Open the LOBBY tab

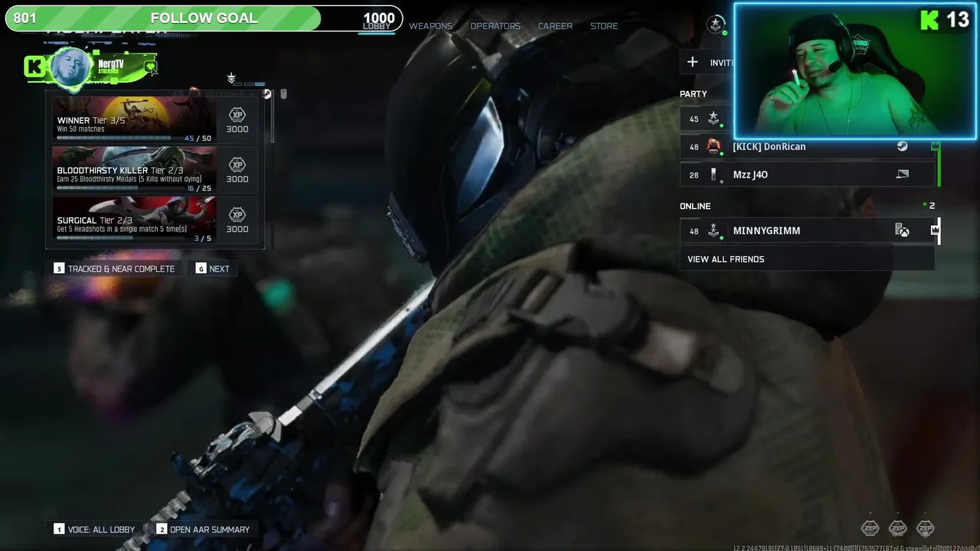coord(377,26)
